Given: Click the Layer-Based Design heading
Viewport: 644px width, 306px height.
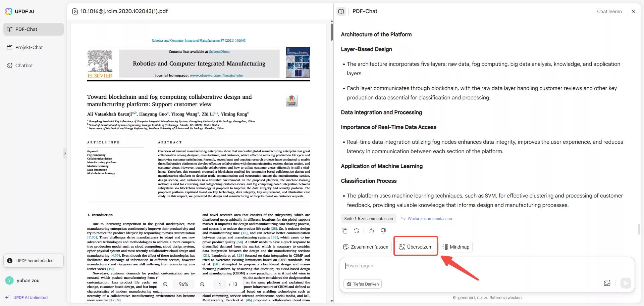Looking at the screenshot, I should coord(367,49).
